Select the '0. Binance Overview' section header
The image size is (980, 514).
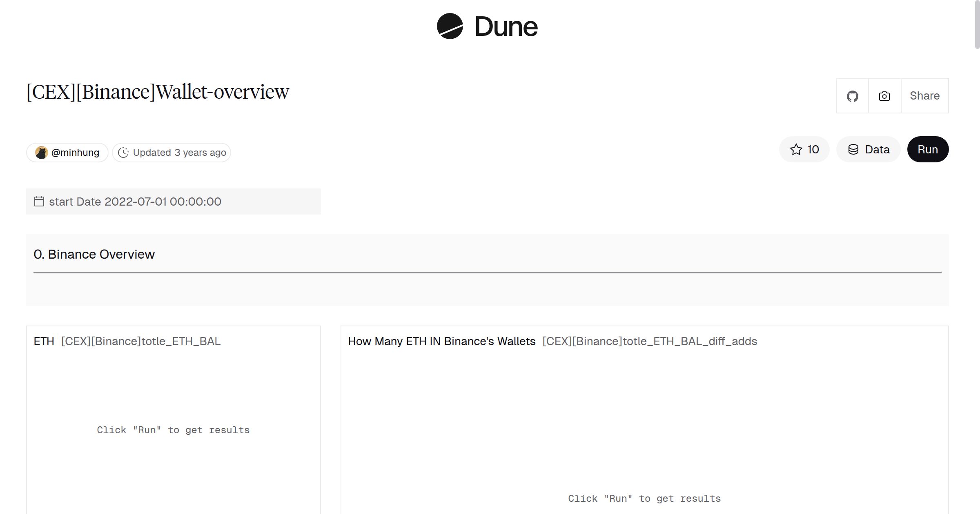tap(95, 254)
